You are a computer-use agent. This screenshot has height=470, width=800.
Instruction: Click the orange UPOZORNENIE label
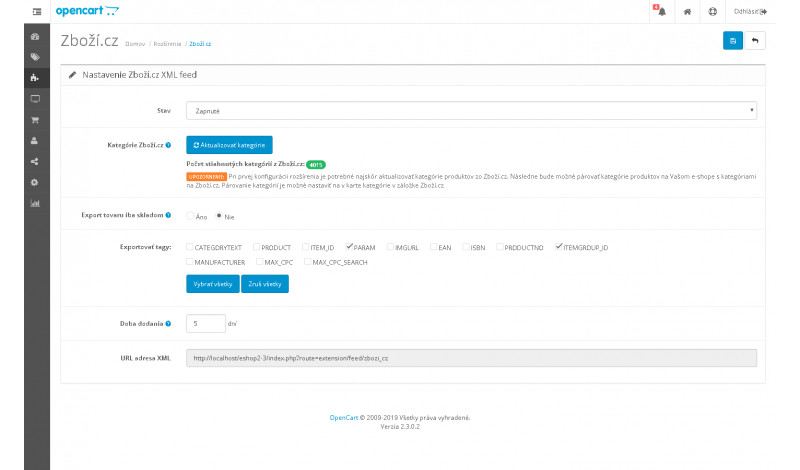point(206,177)
